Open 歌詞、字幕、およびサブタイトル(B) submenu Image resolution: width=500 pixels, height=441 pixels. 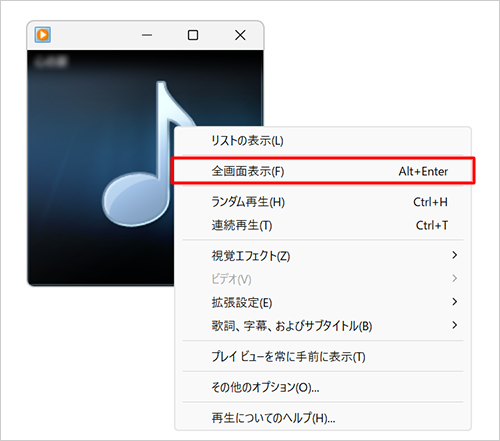tap(323, 326)
